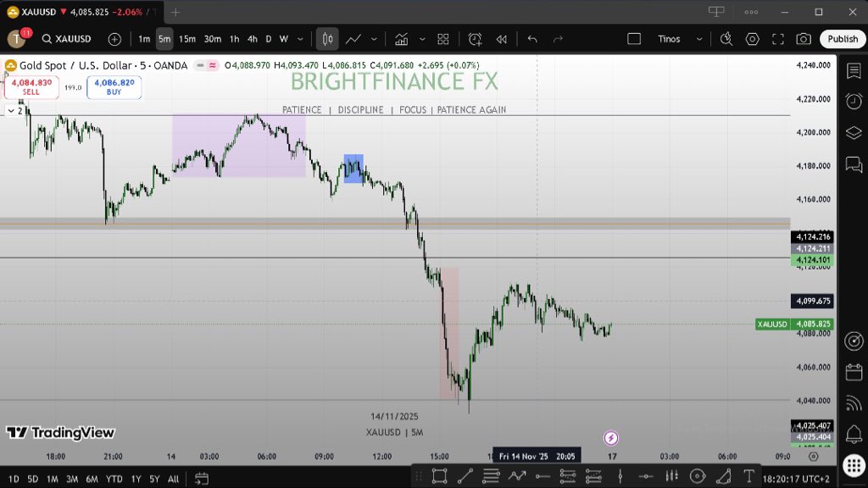The image size is (868, 488).
Task: Switch to the 4h timeframe
Action: 253,39
